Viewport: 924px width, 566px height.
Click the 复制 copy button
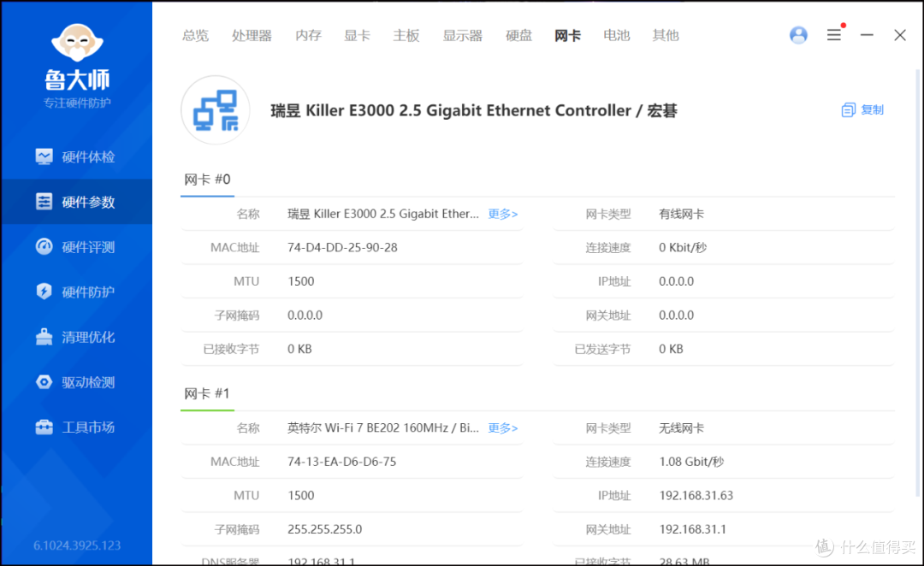[862, 109]
